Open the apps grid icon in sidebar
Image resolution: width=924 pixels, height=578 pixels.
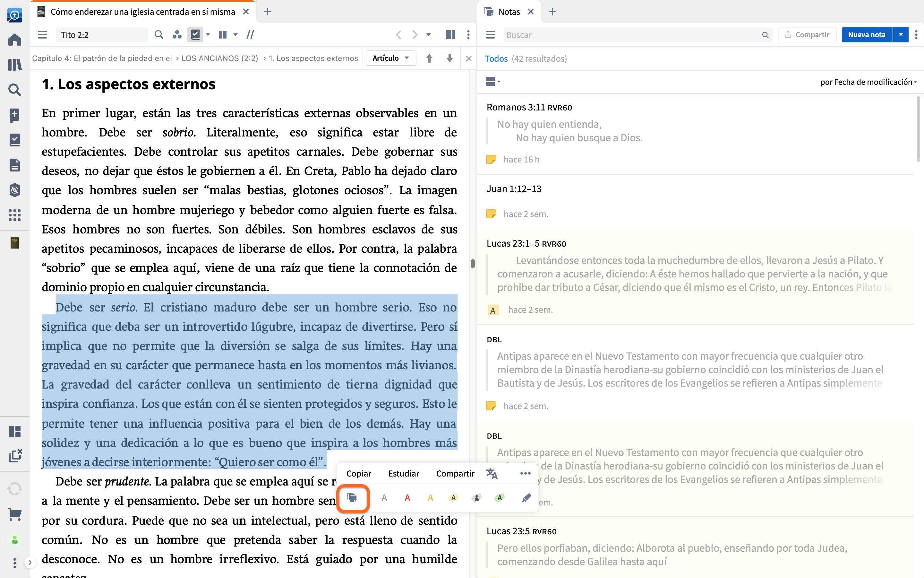coord(14,215)
